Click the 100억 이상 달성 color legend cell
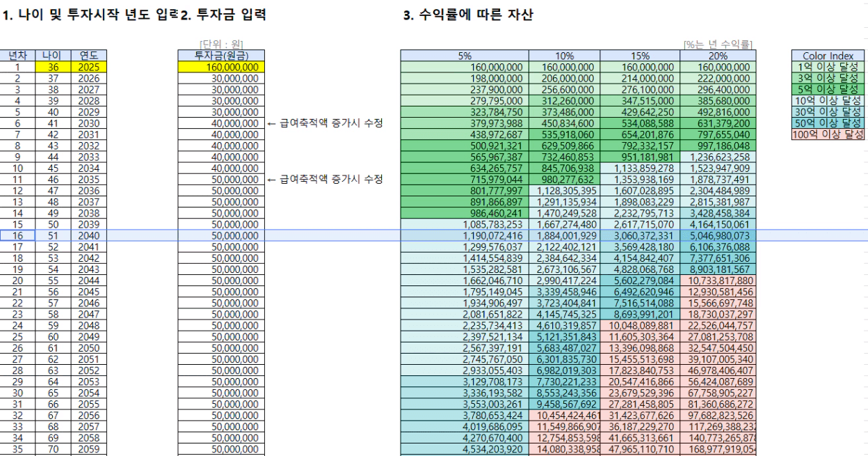 click(829, 134)
